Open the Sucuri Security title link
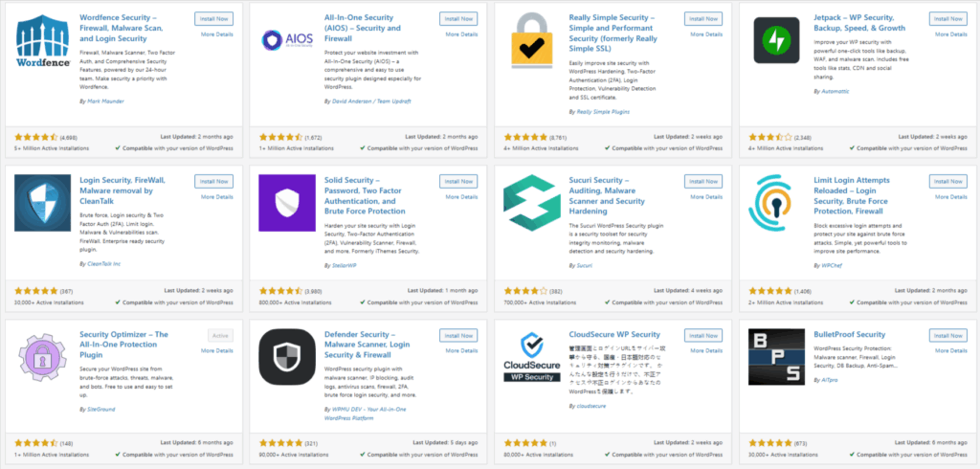 coord(607,195)
